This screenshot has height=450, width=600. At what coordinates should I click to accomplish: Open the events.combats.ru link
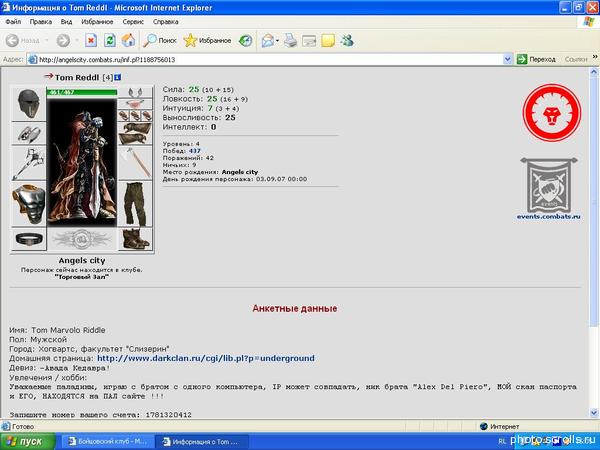[549, 217]
